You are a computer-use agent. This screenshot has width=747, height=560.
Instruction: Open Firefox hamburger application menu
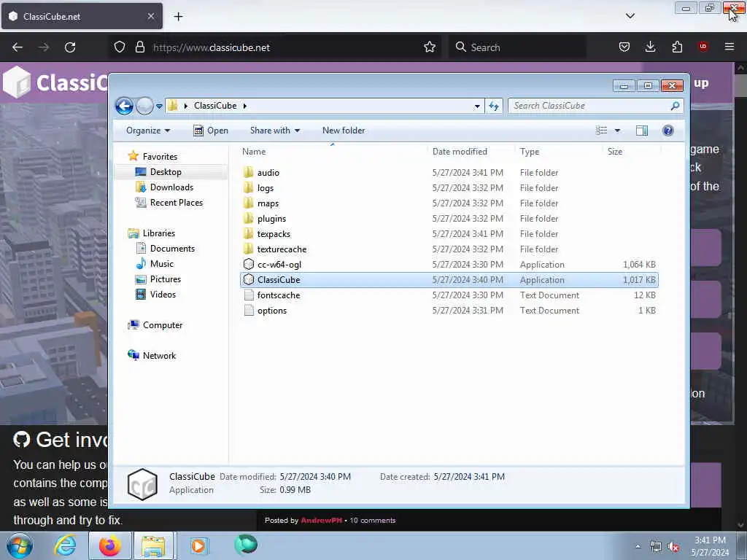(x=729, y=47)
